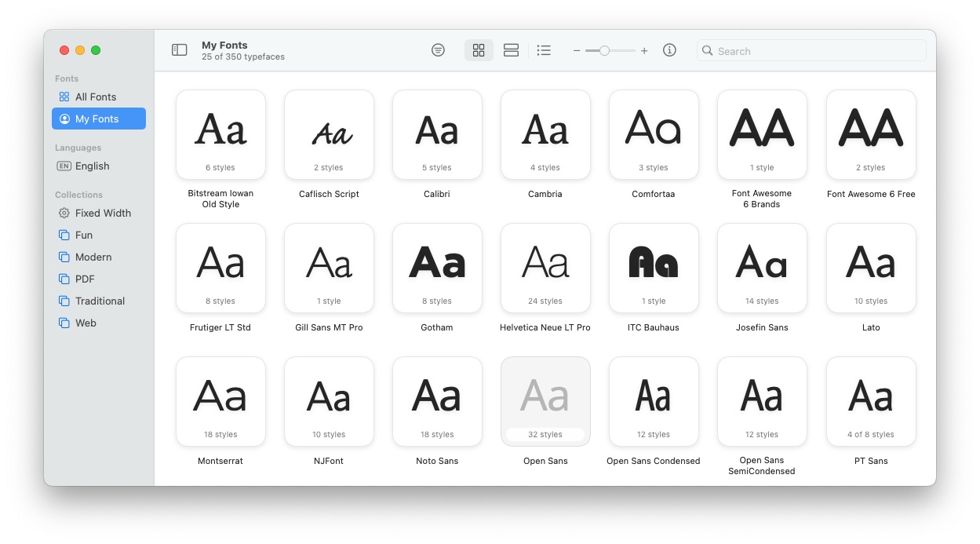Select the Open Sans SemiCondensed thumbnail
The width and height of the screenshot is (980, 544).
(x=762, y=401)
